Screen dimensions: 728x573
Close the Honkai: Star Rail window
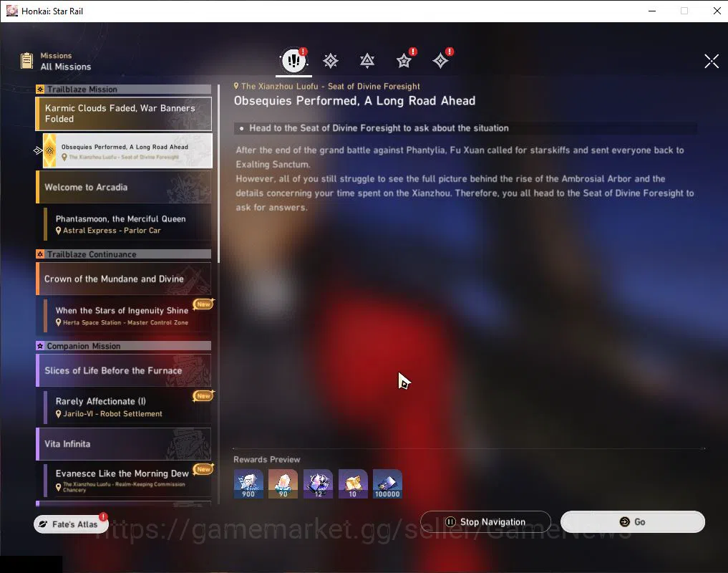(x=717, y=11)
